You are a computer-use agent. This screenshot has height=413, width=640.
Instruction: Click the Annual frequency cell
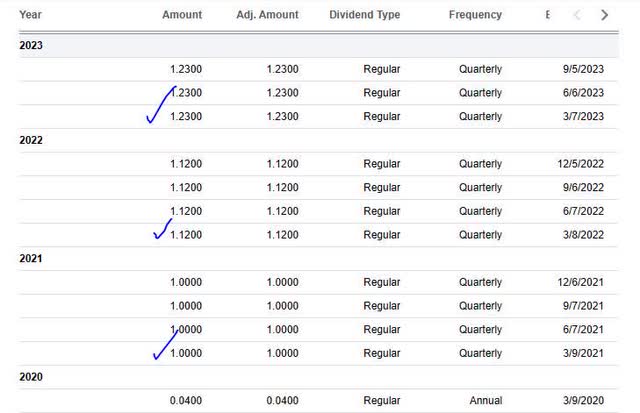pos(485,400)
